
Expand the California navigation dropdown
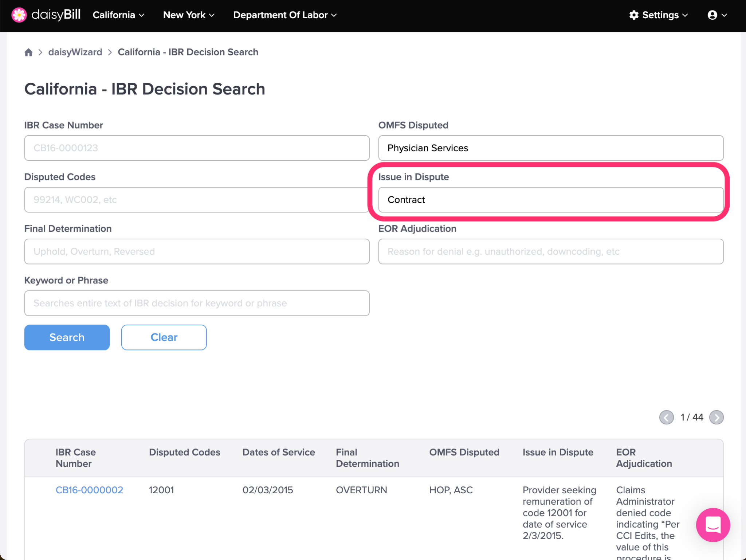tap(119, 15)
